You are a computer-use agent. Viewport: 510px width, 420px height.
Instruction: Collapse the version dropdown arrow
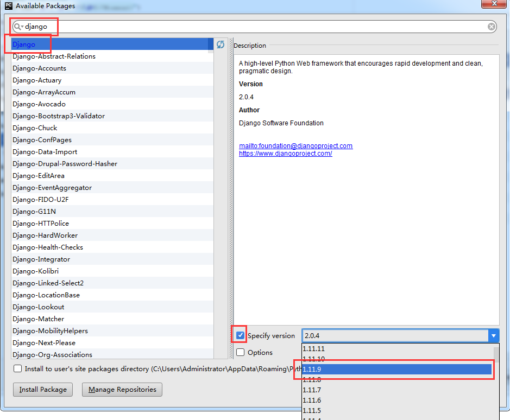[x=493, y=335]
